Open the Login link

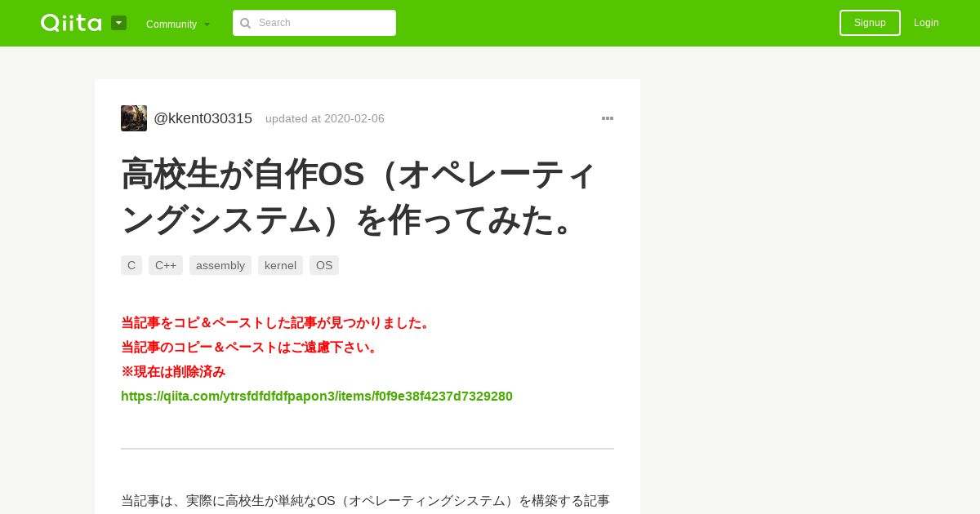(926, 23)
